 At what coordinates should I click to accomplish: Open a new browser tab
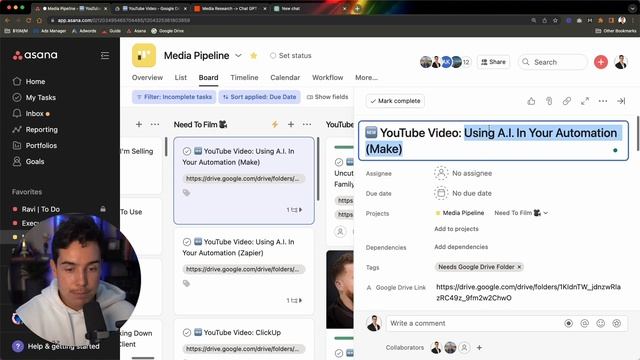click(x=357, y=8)
